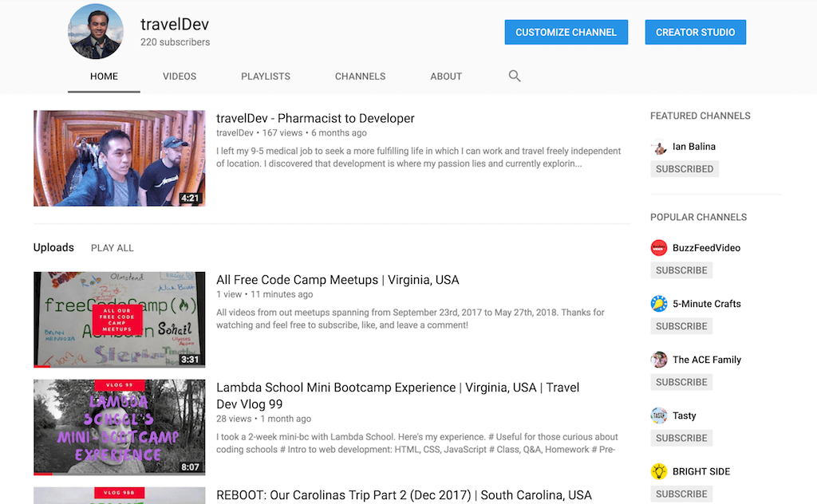Click the Ian Balina channel avatar

pos(658,147)
